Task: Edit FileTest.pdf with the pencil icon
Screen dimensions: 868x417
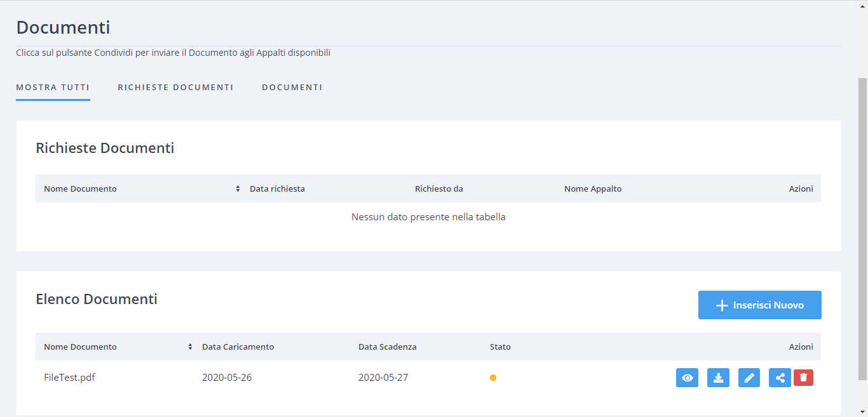Action: (x=749, y=378)
